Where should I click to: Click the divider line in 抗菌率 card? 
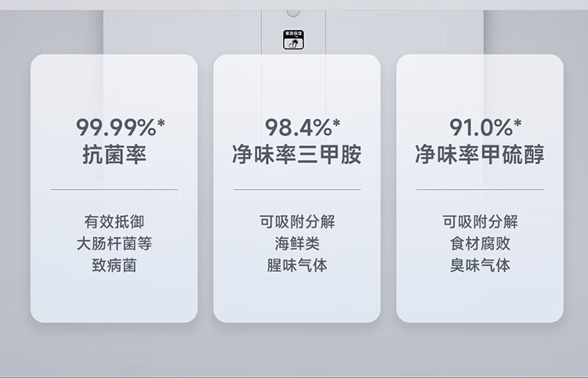(114, 190)
